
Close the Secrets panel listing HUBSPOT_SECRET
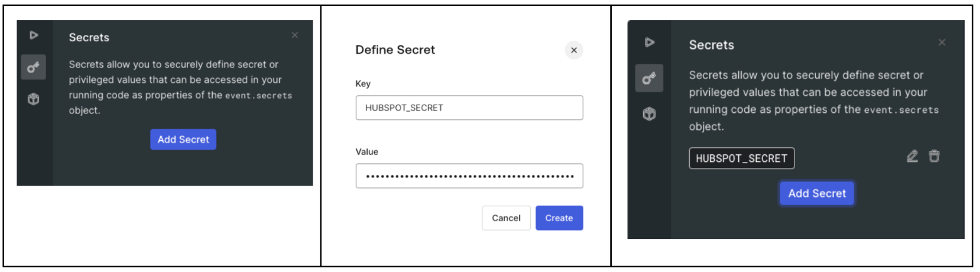(x=942, y=43)
